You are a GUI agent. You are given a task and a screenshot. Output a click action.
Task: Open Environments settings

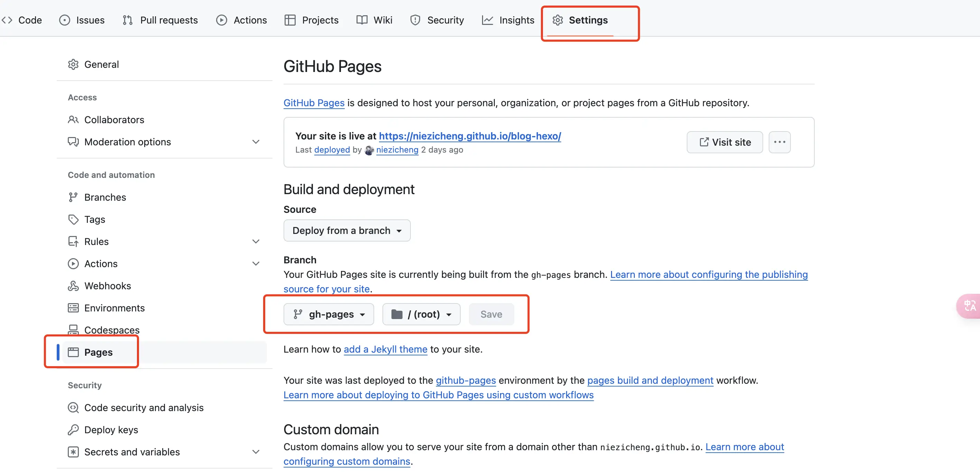164,308
